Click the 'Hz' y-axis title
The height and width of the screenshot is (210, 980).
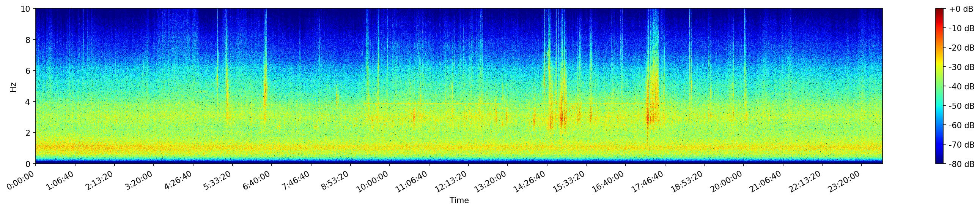[13, 87]
